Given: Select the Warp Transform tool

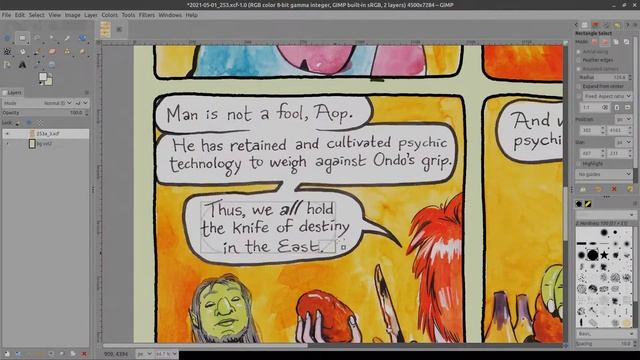Looking at the screenshot, I should [7, 51].
